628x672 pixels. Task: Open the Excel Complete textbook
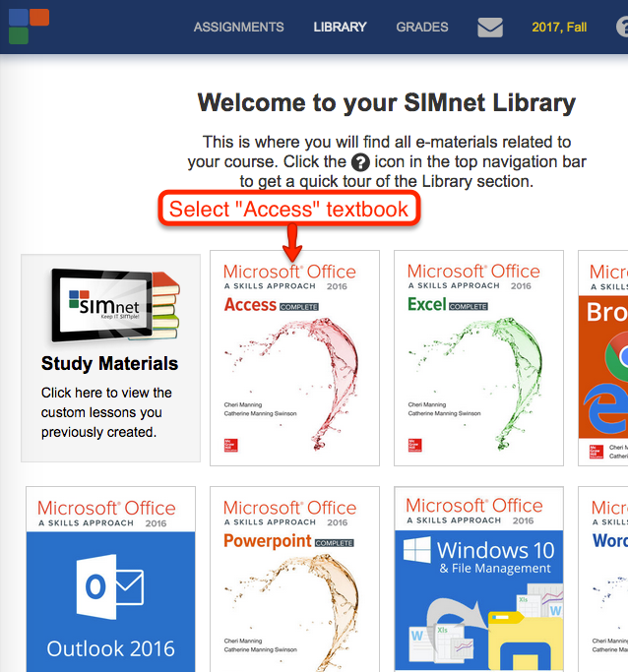point(478,358)
